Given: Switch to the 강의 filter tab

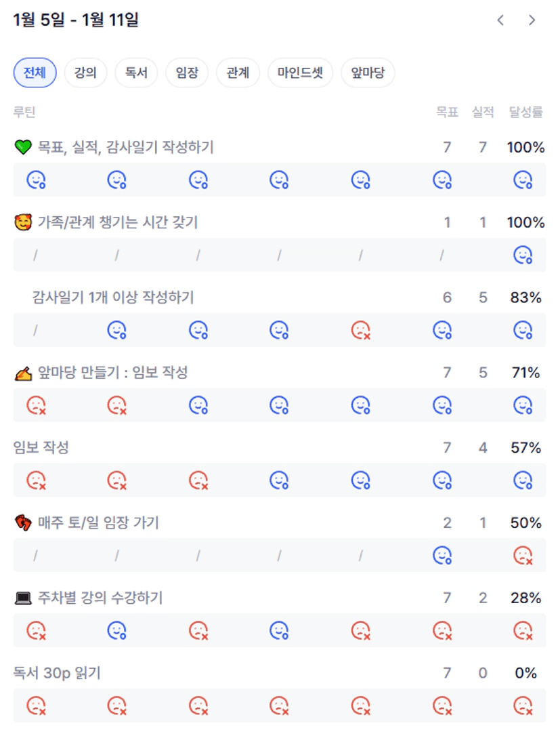Looking at the screenshot, I should [85, 73].
